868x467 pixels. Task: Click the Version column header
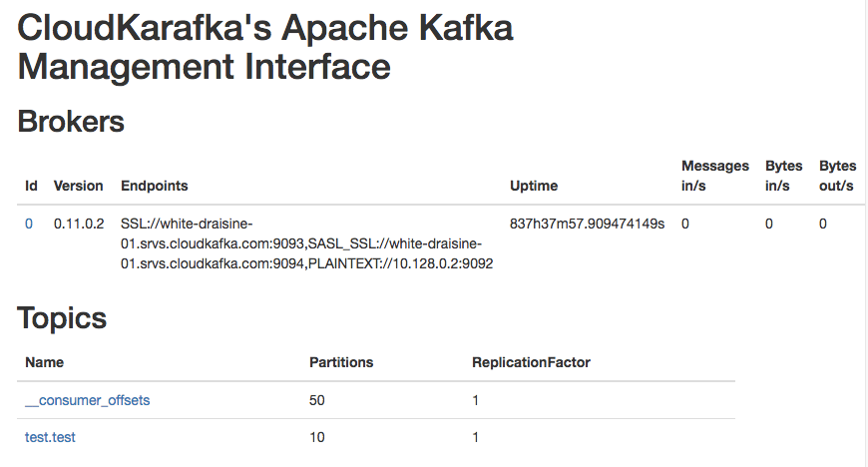78,186
